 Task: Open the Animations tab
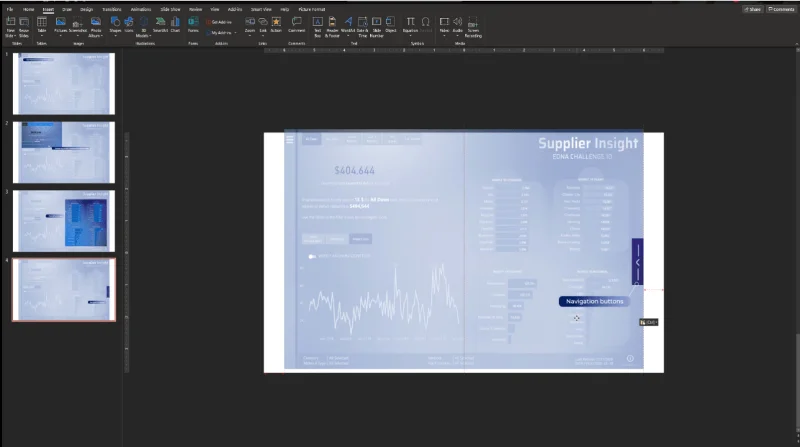(x=141, y=9)
